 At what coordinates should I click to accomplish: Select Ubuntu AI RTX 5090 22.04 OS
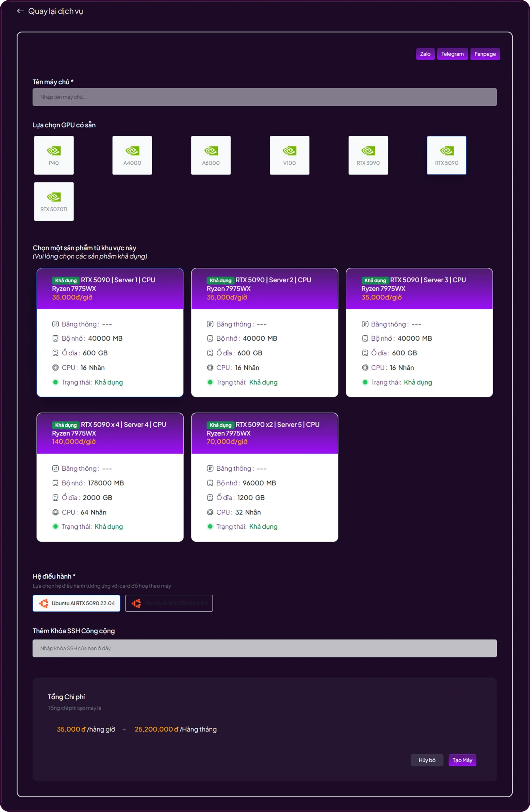coord(76,603)
